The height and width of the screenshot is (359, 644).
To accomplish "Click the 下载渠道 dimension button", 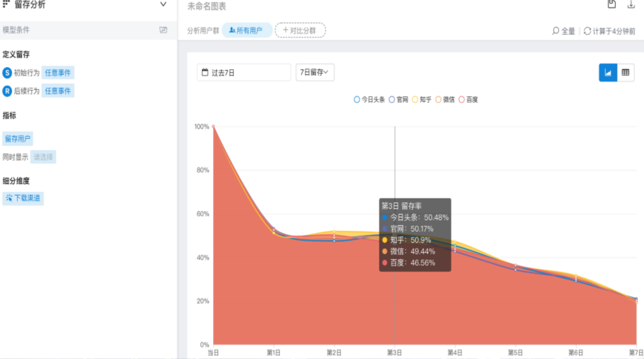I will (x=23, y=198).
